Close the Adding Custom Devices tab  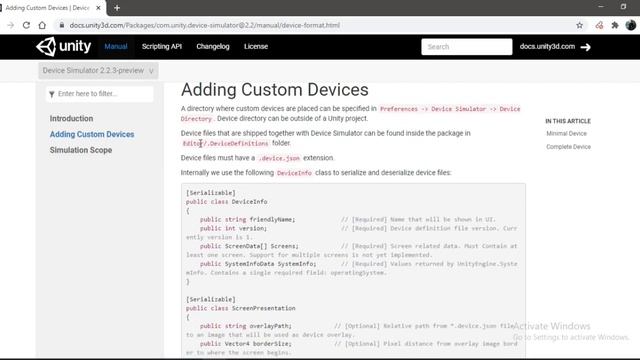pyautogui.click(x=98, y=8)
